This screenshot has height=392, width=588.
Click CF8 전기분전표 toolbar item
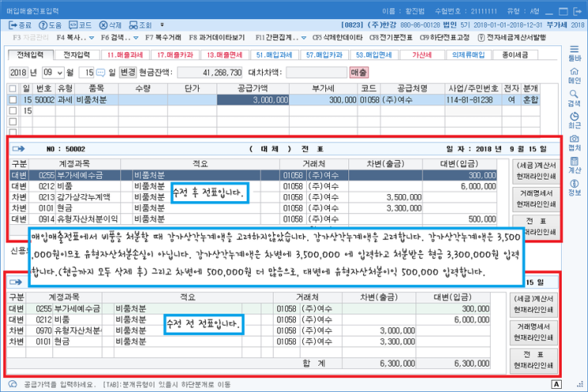[391, 38]
